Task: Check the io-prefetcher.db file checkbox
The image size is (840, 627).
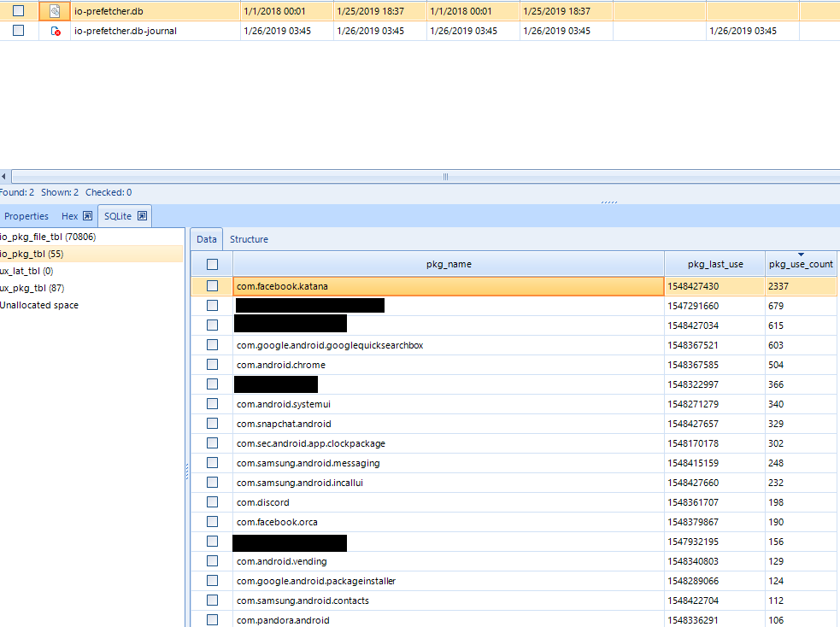Action: [18, 10]
